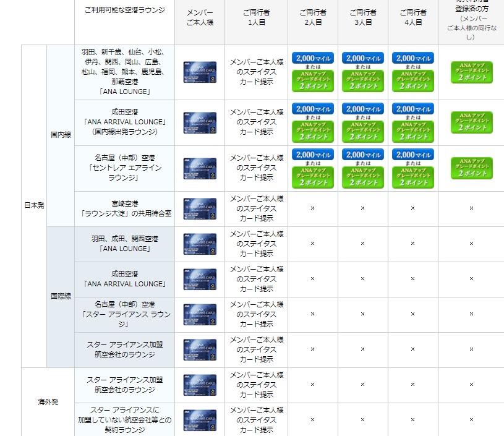
Task: Click 2,000マイル badge for ご同行者2人目 in 国内線出発ラウンジ row
Action: click(x=313, y=109)
